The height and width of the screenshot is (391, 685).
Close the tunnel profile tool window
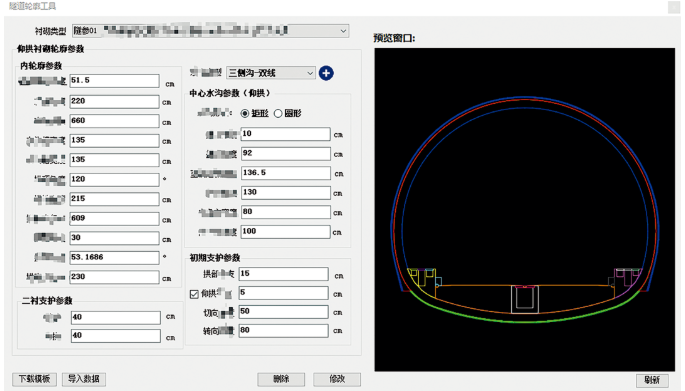click(x=674, y=6)
